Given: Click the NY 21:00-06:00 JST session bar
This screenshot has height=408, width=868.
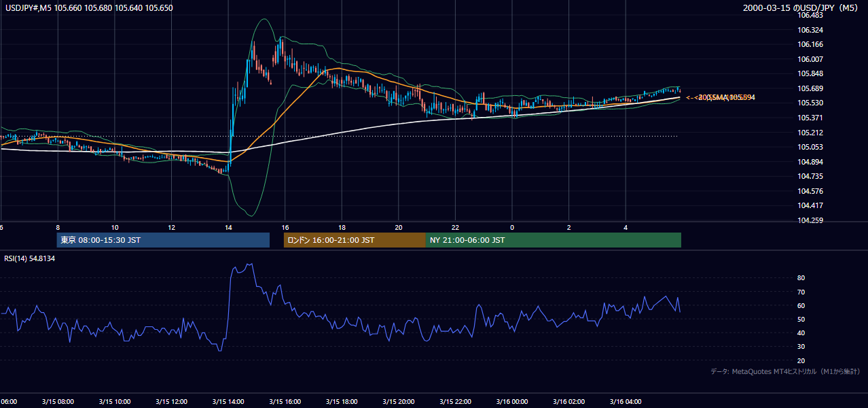Looking at the screenshot, I should (554, 240).
